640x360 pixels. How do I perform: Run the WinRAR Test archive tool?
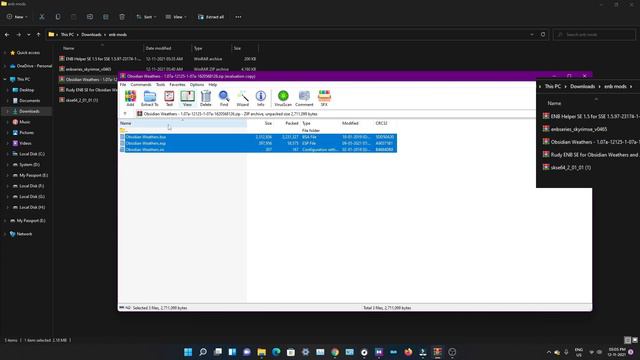point(169,98)
